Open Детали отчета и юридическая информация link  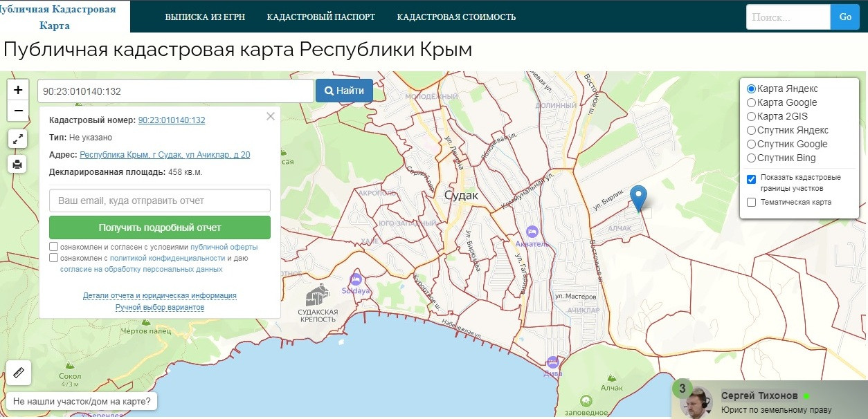click(160, 295)
